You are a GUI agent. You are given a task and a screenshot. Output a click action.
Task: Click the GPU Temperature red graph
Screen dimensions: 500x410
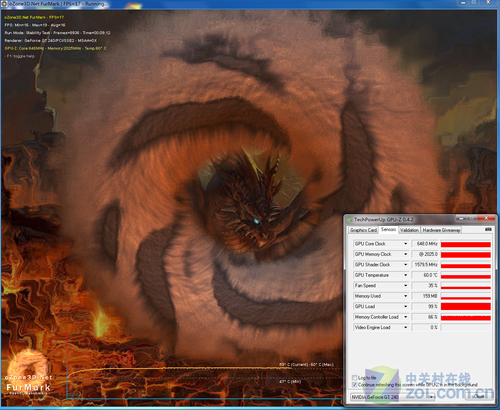466,275
